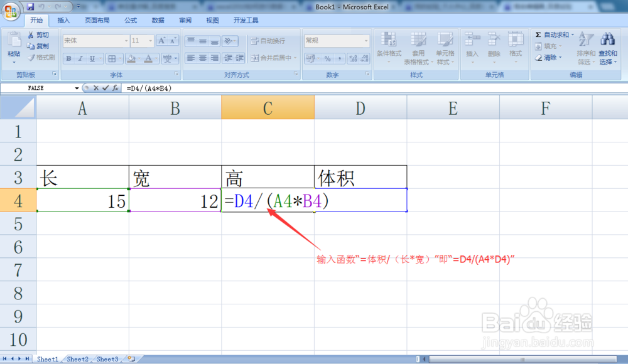628x364 pixels.
Task: Align text to the bottom
Action: pos(215,40)
